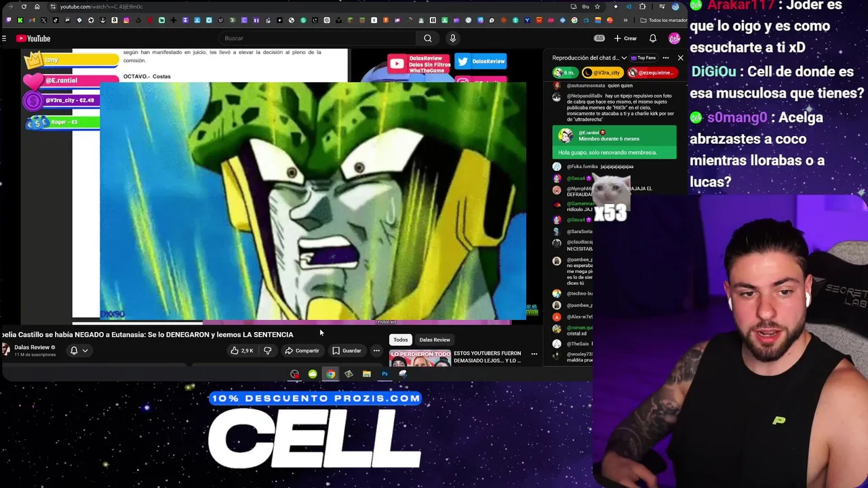Expand the subscription options chevron
The width and height of the screenshot is (868, 488).
85,350
